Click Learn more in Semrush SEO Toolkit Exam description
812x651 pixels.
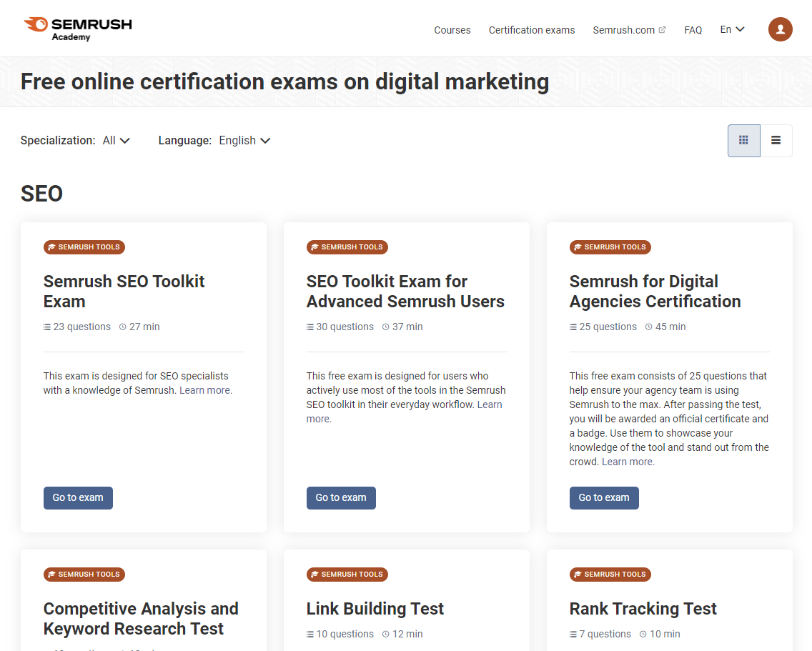(x=206, y=390)
